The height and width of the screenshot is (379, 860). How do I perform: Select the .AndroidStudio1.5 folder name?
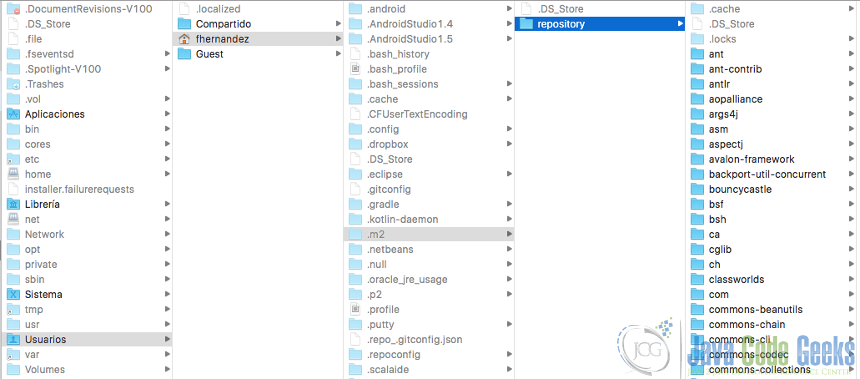tap(410, 39)
